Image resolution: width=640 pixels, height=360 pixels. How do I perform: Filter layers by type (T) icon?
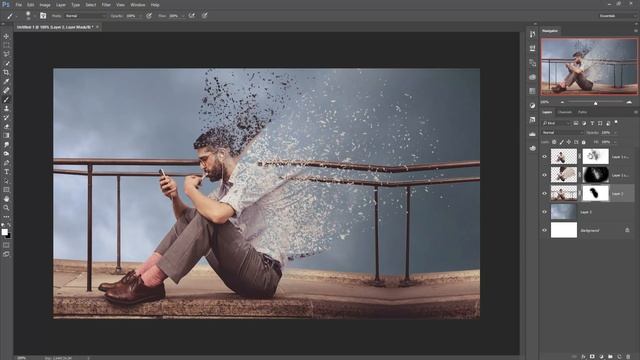pos(592,123)
